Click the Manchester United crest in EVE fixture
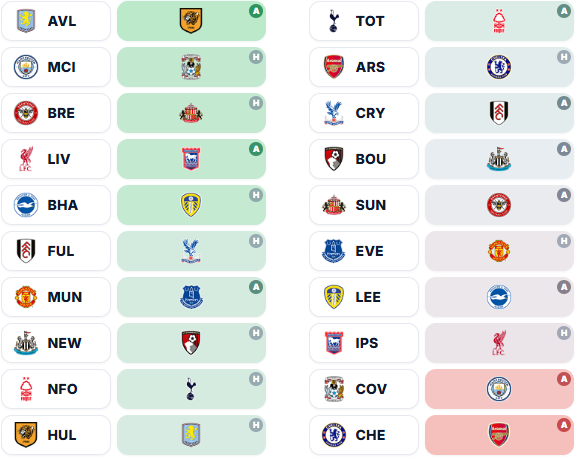 point(499,251)
